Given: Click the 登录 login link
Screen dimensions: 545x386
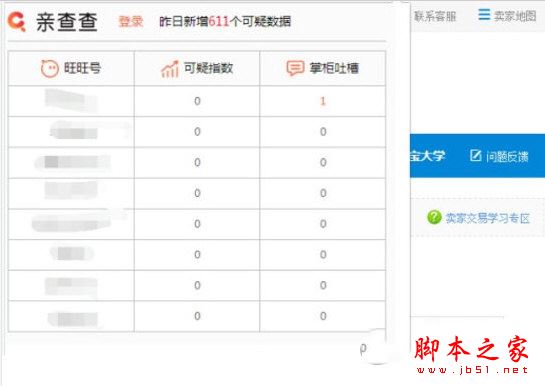Looking at the screenshot, I should click(131, 21).
